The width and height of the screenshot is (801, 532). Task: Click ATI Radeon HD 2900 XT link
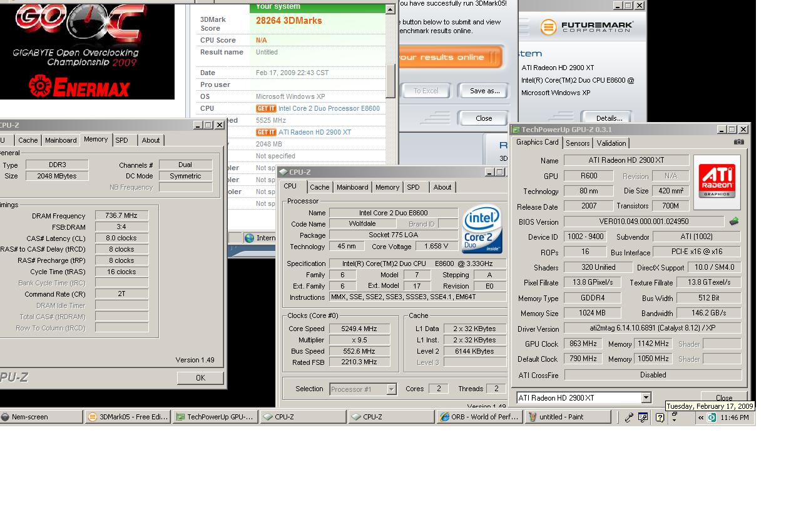tap(315, 132)
